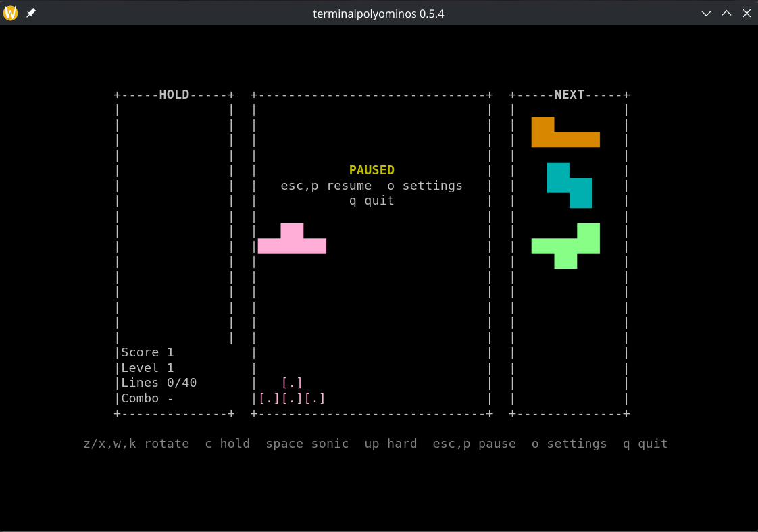Click the HOLD panel title
Screen dimensions: 758x532
(174, 95)
